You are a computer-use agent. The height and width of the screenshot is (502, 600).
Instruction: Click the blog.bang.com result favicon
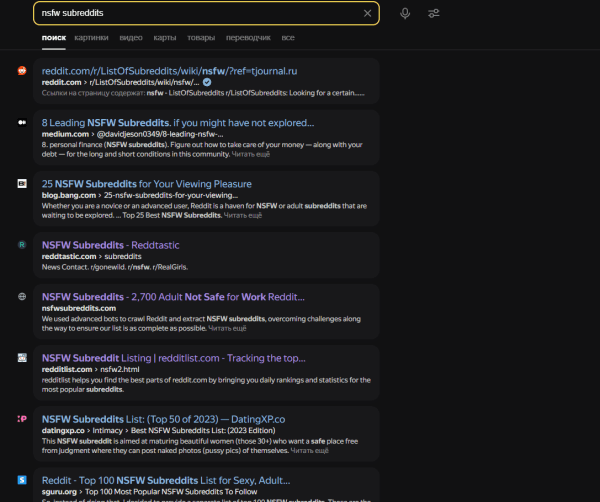click(22, 184)
